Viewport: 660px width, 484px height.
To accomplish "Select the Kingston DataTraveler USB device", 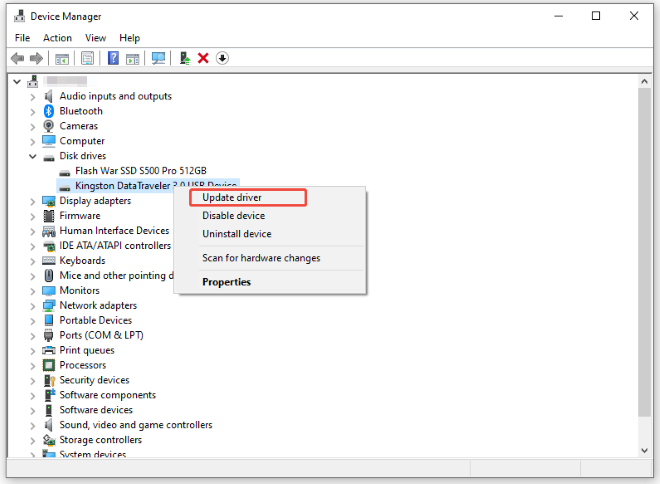I will coord(147,185).
